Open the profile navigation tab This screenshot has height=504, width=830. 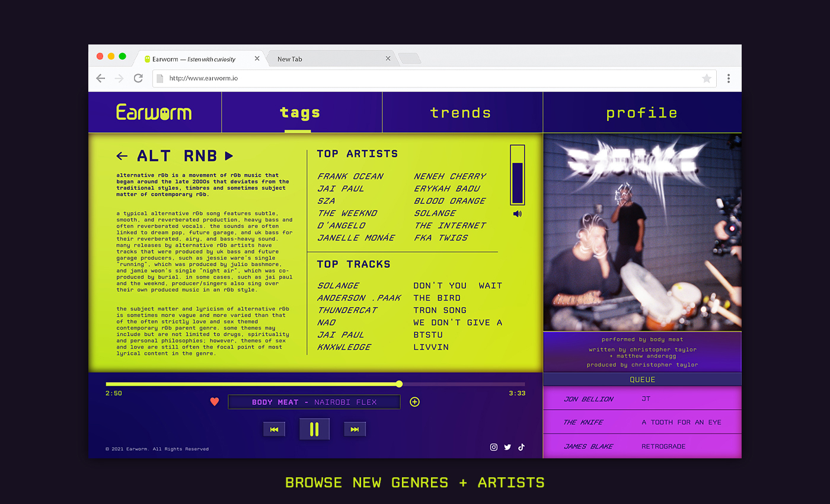[641, 113]
